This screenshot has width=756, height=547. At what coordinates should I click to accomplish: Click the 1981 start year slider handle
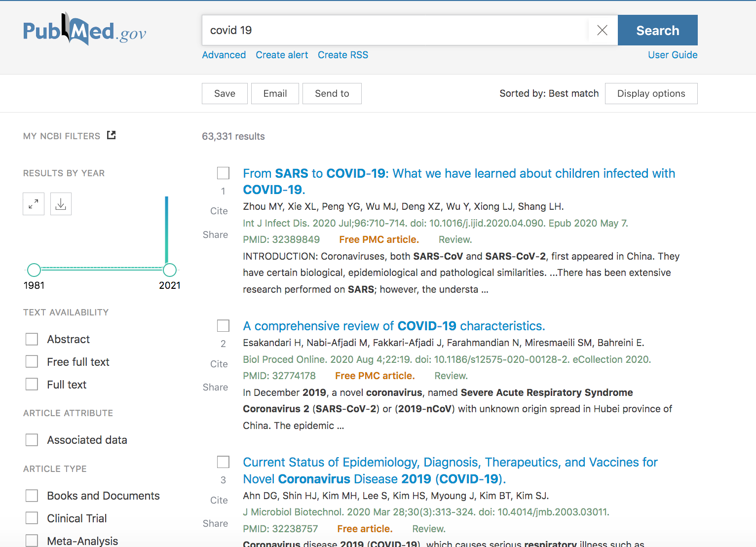tap(34, 270)
